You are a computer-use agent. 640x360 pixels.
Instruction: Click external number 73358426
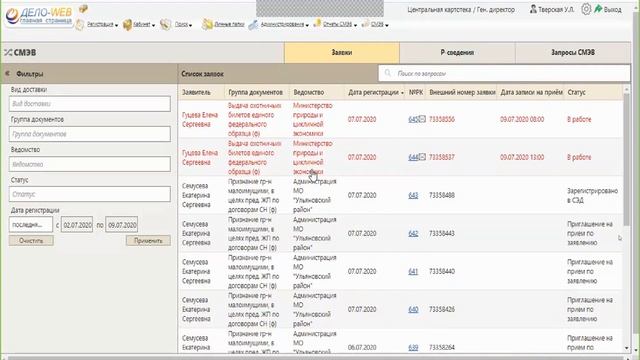coord(442,309)
